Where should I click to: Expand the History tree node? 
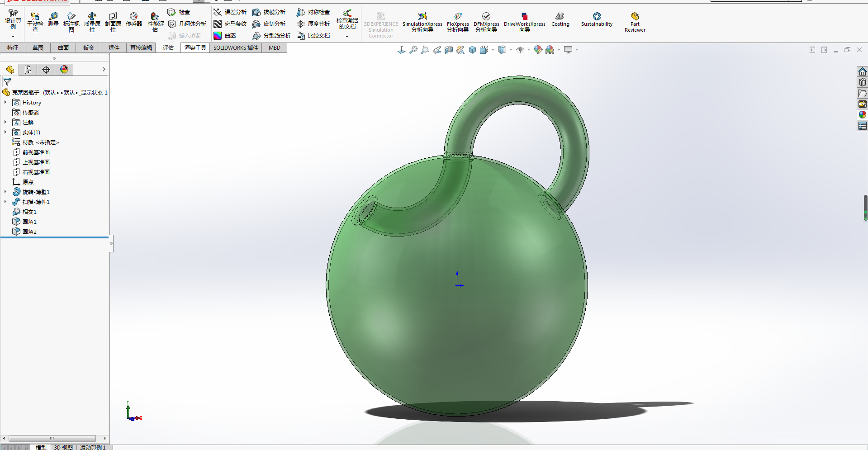(x=5, y=103)
